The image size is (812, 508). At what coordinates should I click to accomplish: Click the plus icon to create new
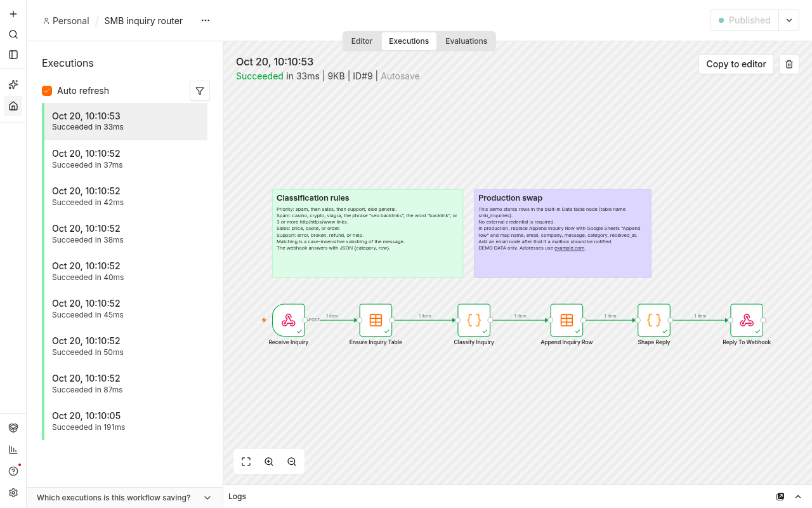coord(13,14)
